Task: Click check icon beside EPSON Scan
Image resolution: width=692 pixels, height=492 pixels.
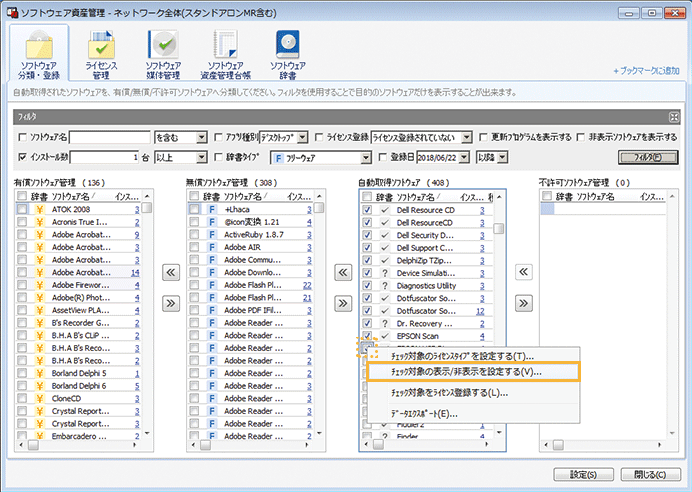Action: tap(385, 336)
